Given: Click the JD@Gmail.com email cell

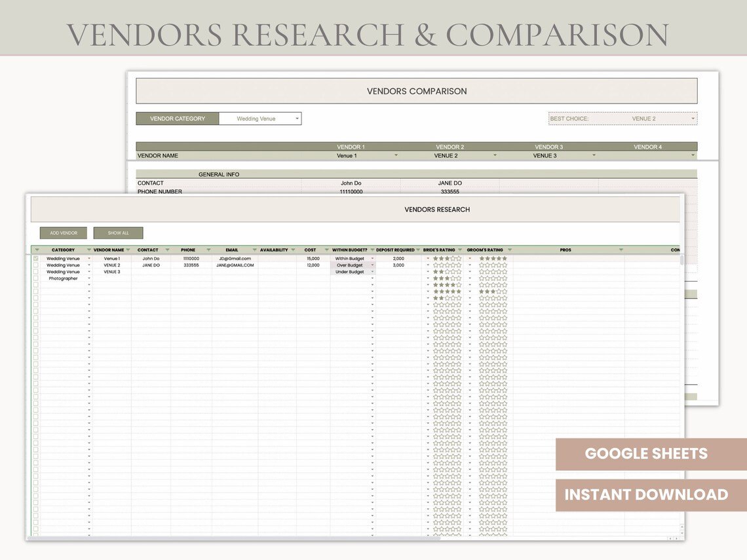Looking at the screenshot, I should coord(235,259).
